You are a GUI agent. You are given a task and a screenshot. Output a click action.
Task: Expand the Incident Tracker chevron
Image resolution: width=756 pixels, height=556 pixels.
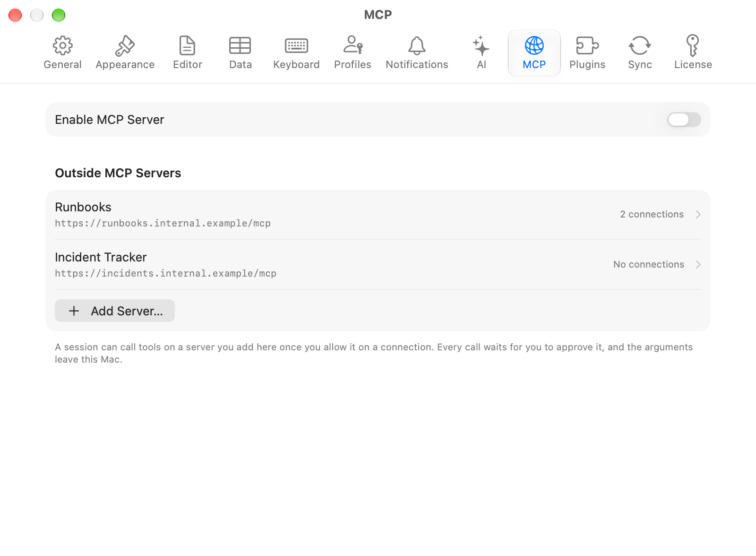tap(698, 265)
